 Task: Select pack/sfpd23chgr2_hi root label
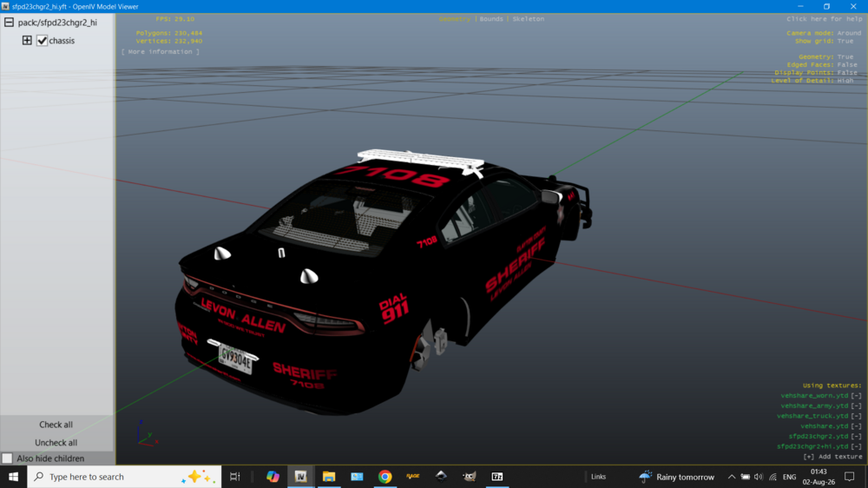[x=57, y=23]
